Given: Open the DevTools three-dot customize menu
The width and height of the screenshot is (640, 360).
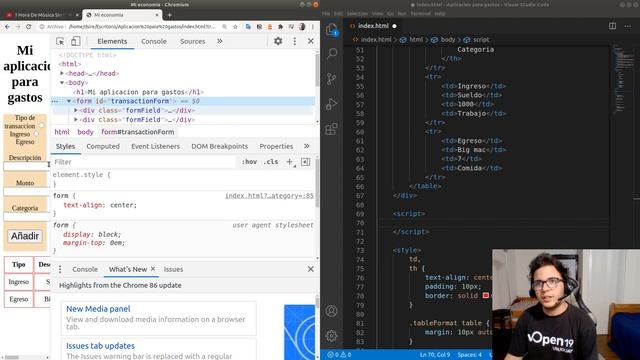Looking at the screenshot, I should 295,41.
